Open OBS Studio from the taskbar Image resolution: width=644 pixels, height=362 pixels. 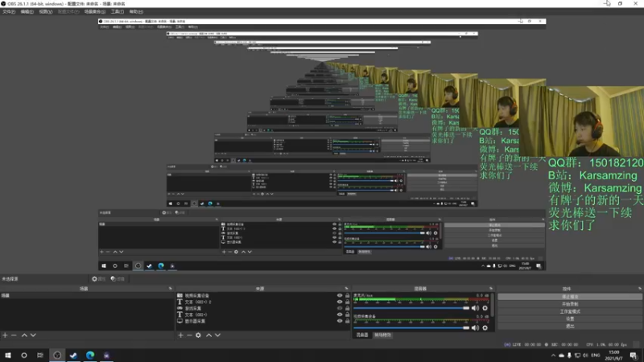[57, 356]
